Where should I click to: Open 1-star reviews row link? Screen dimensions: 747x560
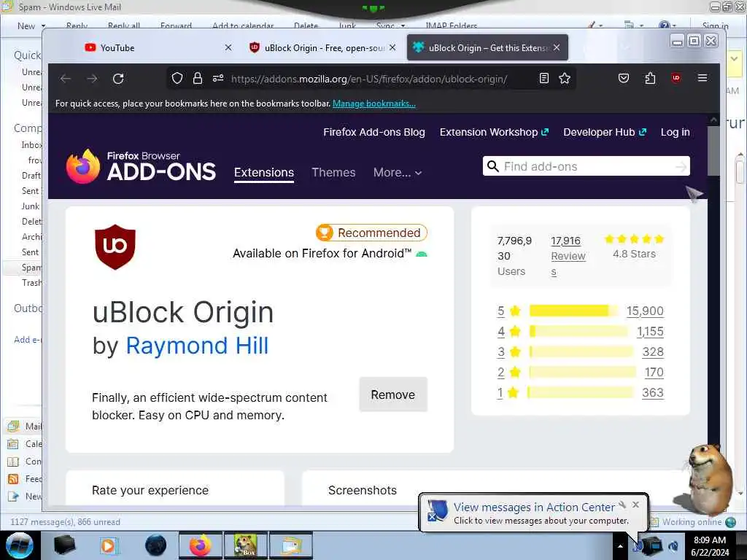click(500, 393)
